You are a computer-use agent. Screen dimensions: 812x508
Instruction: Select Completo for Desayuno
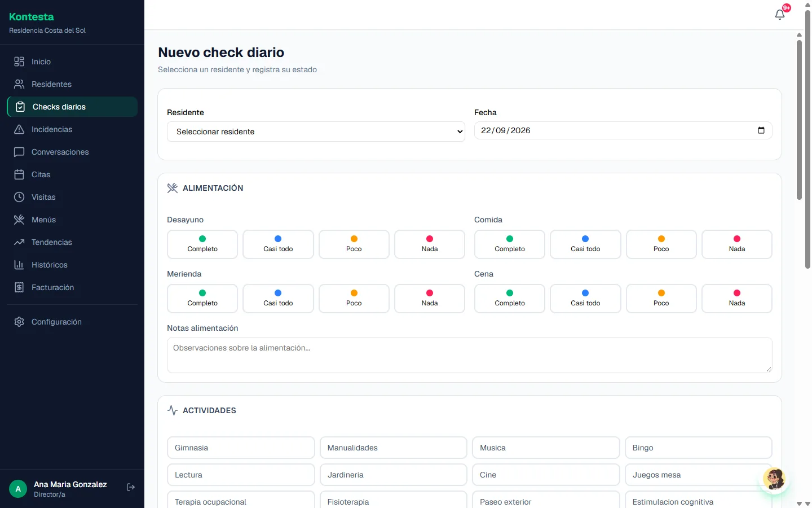coord(202,244)
